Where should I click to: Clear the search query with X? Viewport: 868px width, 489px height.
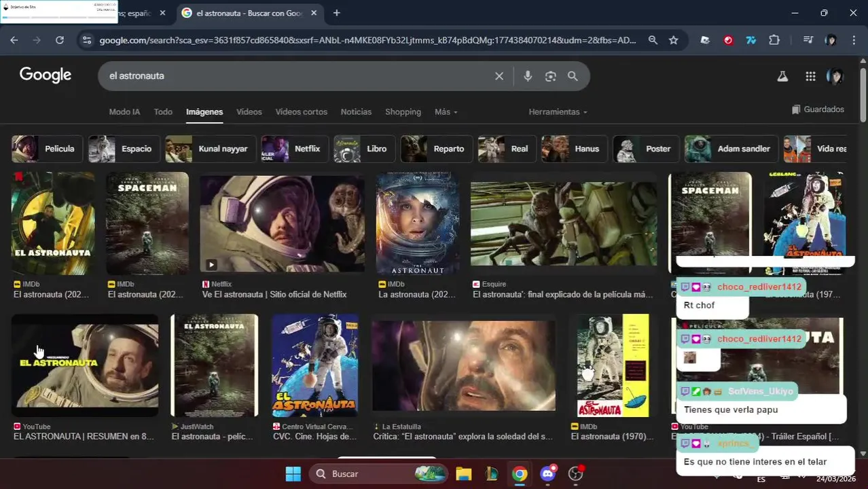click(499, 76)
